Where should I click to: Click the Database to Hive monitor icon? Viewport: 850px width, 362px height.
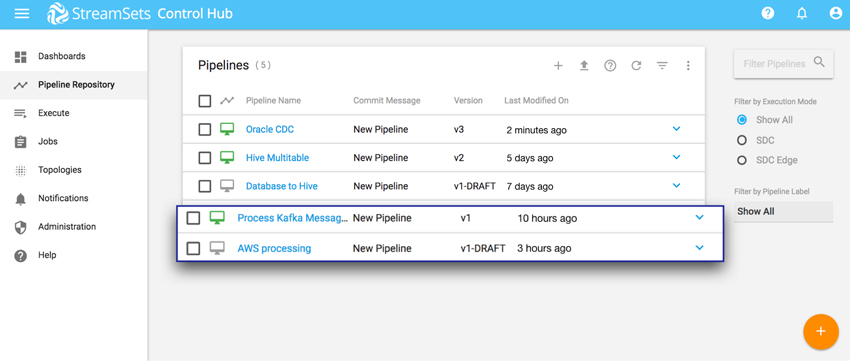tap(227, 186)
